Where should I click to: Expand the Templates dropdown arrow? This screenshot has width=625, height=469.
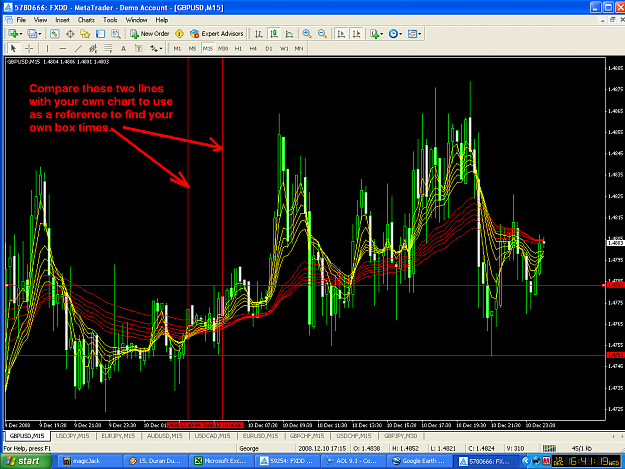pyautogui.click(x=420, y=34)
